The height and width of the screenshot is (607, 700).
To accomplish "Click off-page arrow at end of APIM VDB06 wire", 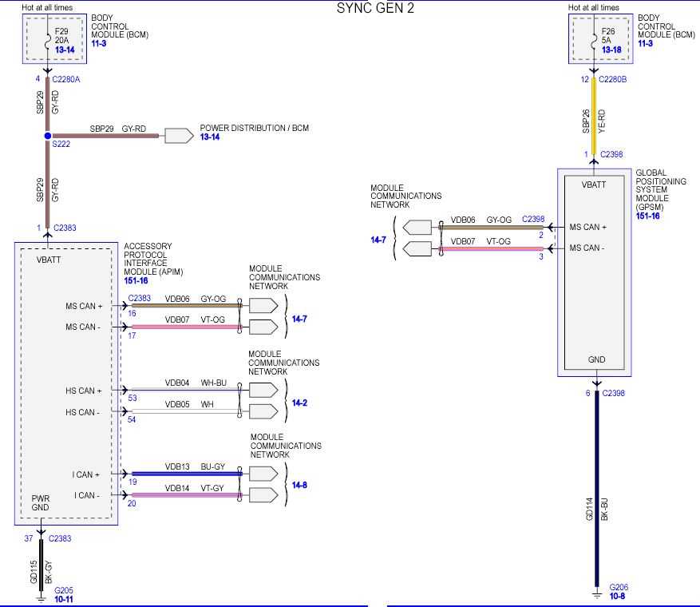I will 263,306.
